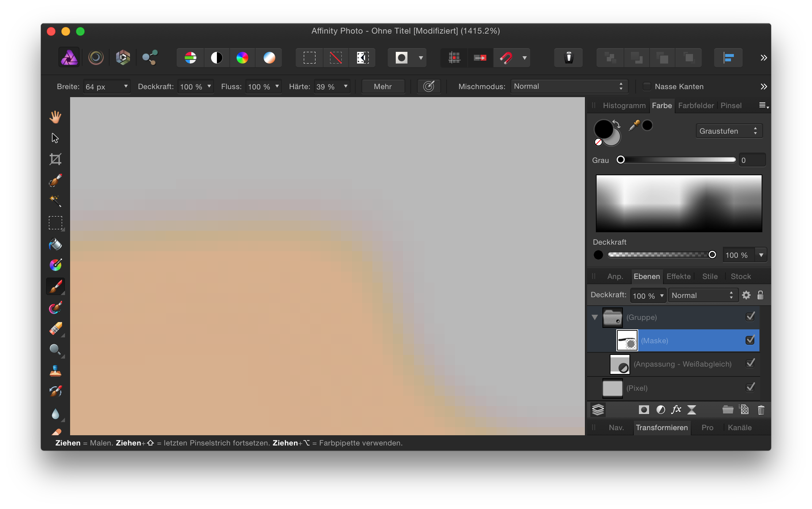The width and height of the screenshot is (812, 509).
Task: Select the Flood Select magic wand tool
Action: click(x=55, y=201)
